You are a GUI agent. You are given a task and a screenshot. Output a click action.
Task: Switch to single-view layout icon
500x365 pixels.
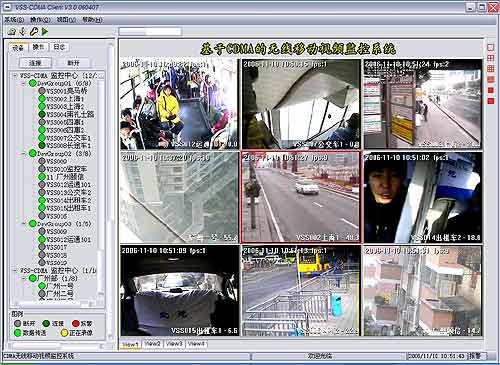pyautogui.click(x=491, y=47)
